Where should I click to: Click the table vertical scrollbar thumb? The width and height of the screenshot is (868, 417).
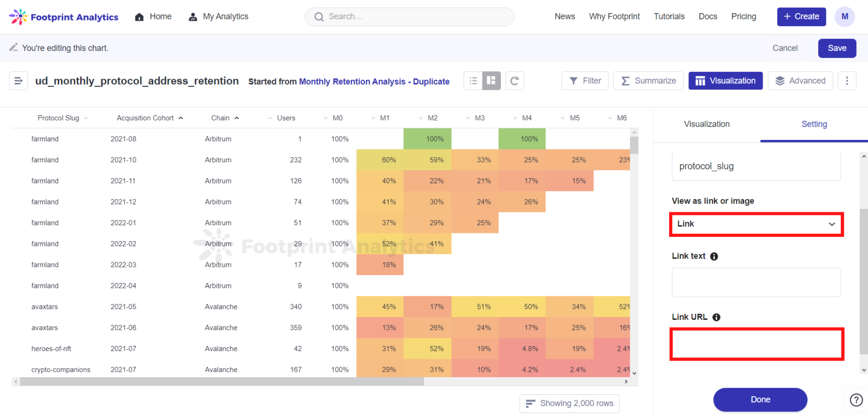tap(634, 145)
